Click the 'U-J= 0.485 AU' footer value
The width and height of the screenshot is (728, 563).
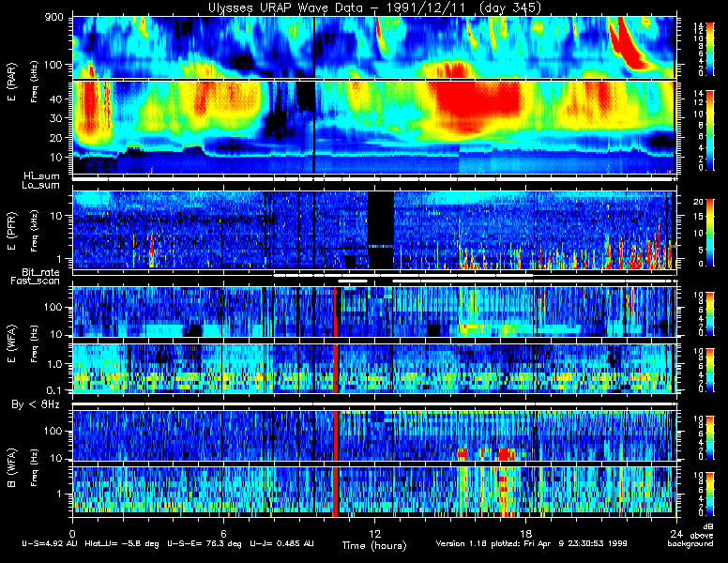tap(281, 543)
